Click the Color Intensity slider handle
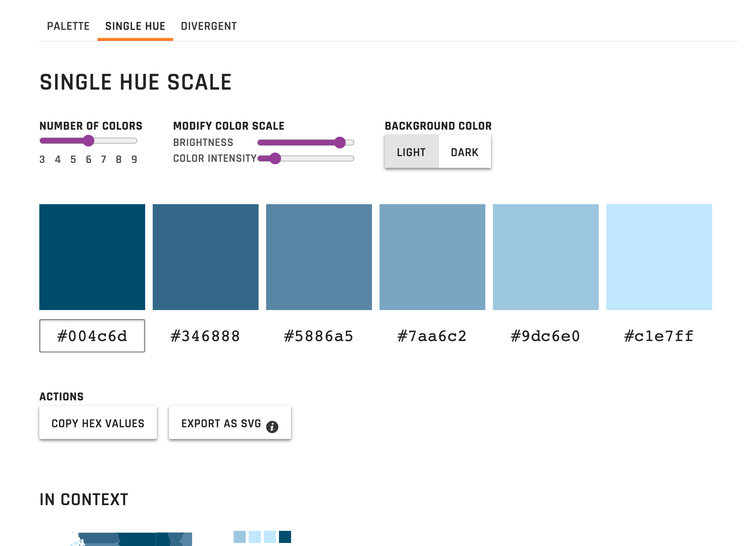The width and height of the screenshot is (756, 546). point(275,158)
